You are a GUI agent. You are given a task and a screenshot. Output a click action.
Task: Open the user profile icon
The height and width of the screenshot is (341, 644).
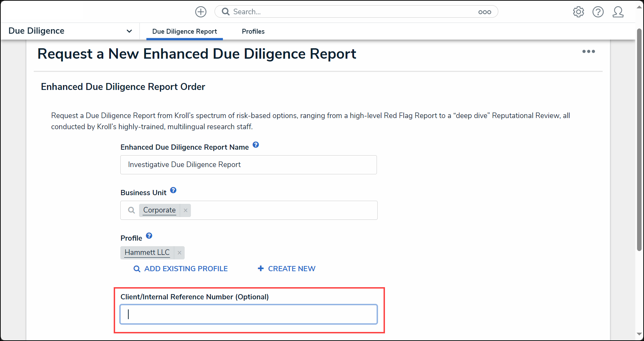618,12
